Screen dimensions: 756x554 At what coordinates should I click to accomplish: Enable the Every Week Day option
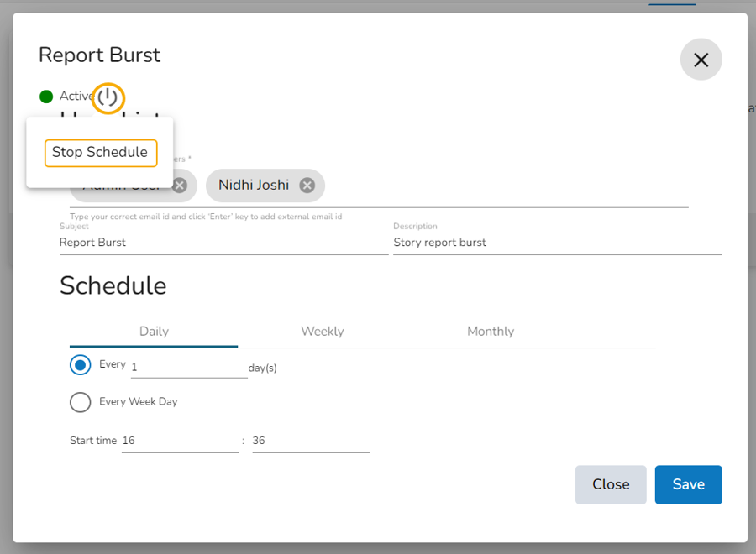(x=81, y=402)
